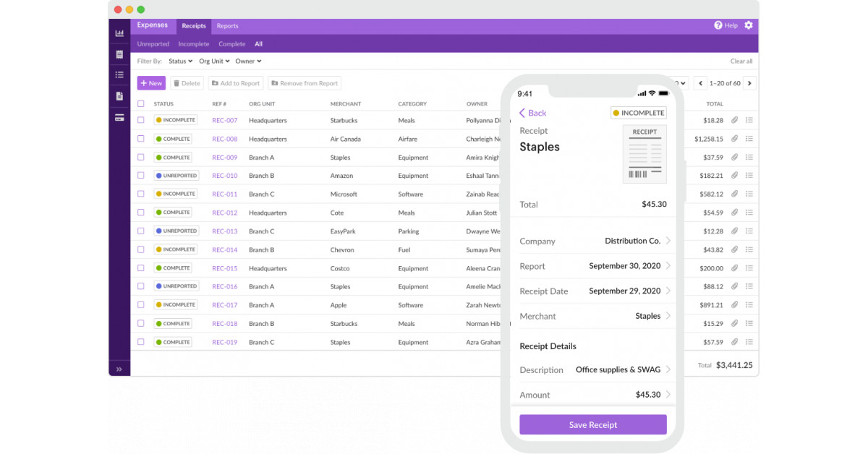868x454 pixels.
Task: Clear all filters link
Action: click(x=741, y=61)
